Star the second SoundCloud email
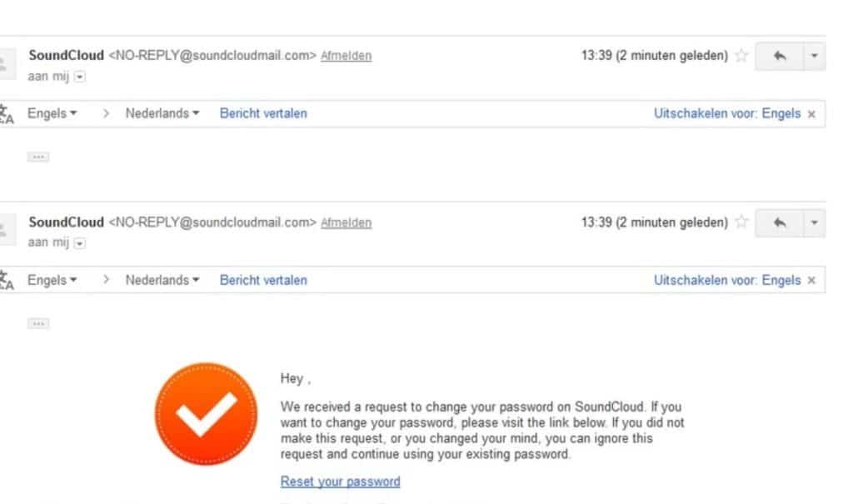 [x=741, y=222]
